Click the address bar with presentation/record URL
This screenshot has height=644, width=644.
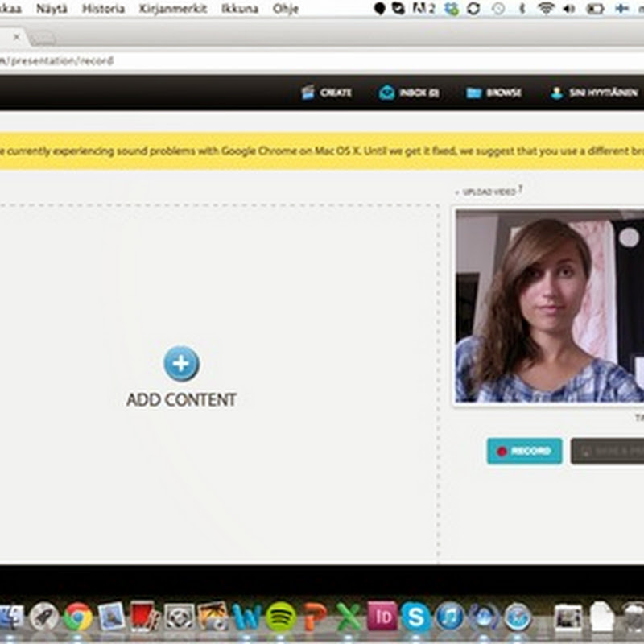click(322, 61)
